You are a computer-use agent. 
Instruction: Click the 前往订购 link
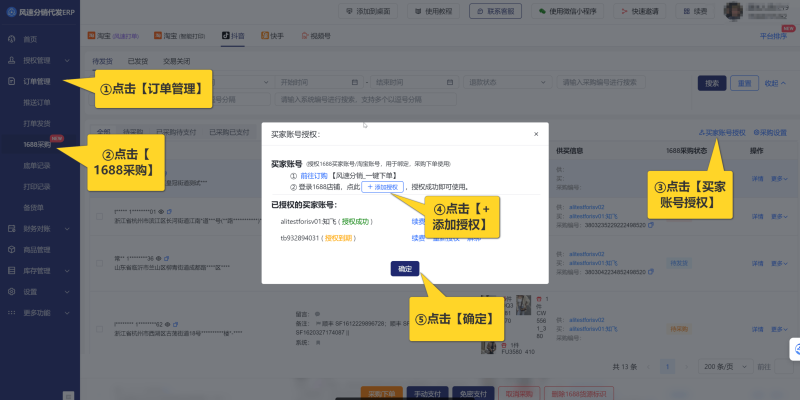point(314,176)
